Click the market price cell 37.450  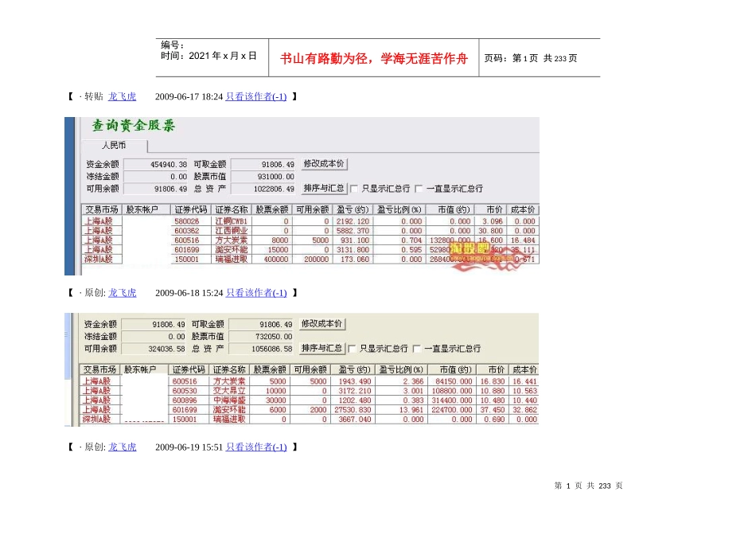(x=493, y=409)
